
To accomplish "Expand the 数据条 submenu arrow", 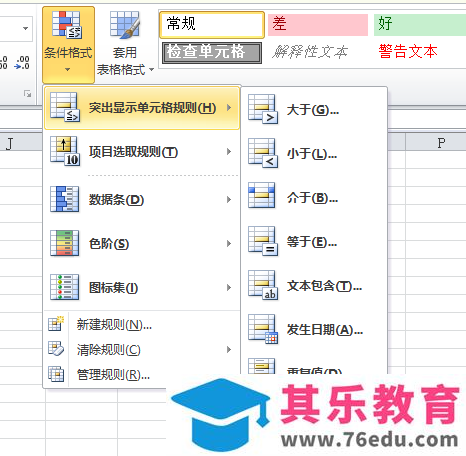I will click(229, 199).
